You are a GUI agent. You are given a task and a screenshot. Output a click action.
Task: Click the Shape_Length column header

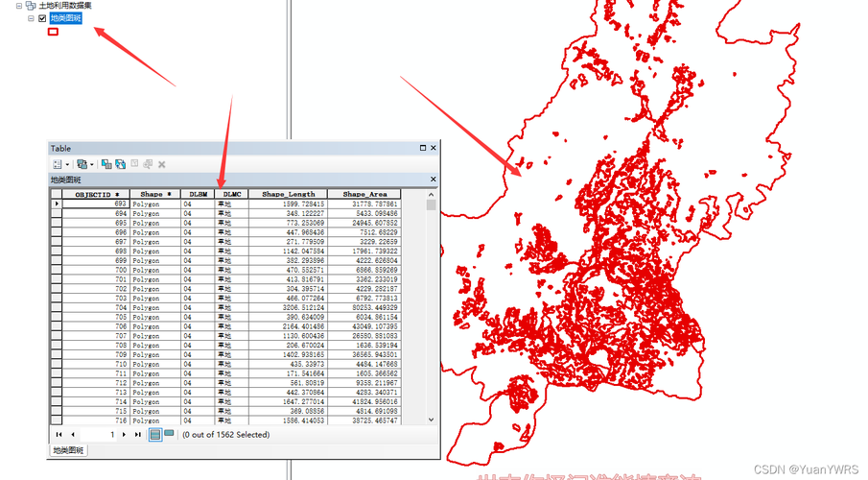click(x=288, y=195)
